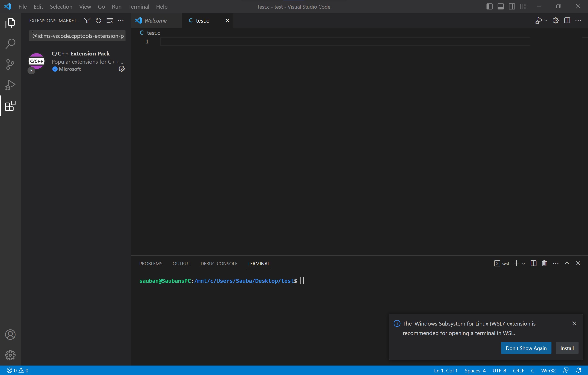Select the wsl terminal entry
Image resolution: width=588 pixels, height=375 pixels.
[x=501, y=263]
